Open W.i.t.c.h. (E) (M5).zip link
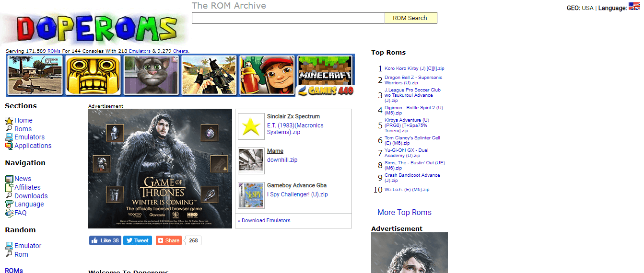 (x=407, y=190)
